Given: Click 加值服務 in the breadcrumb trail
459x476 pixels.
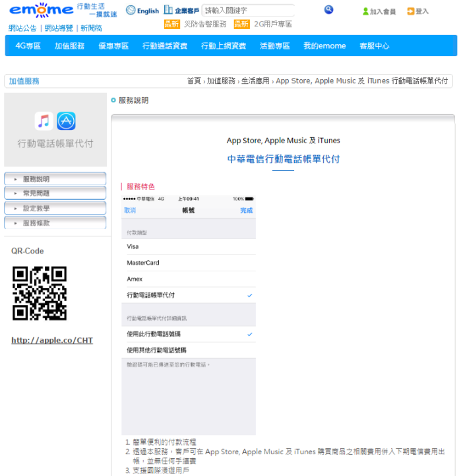Looking at the screenshot, I should coord(221,81).
